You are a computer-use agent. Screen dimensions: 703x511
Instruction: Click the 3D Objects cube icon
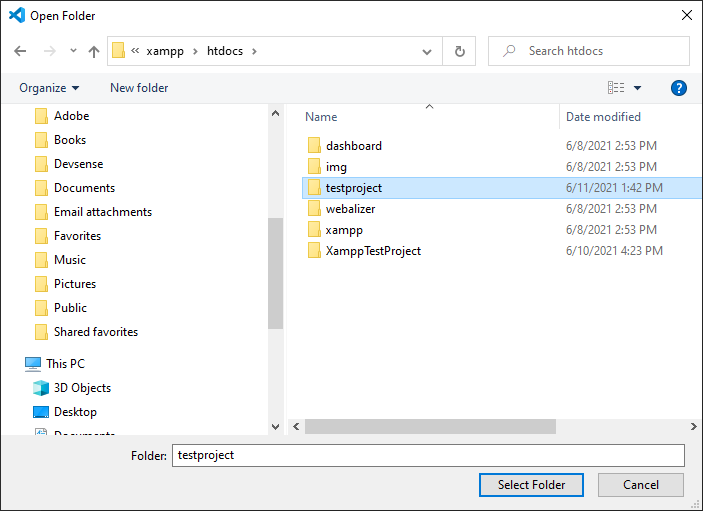click(41, 388)
